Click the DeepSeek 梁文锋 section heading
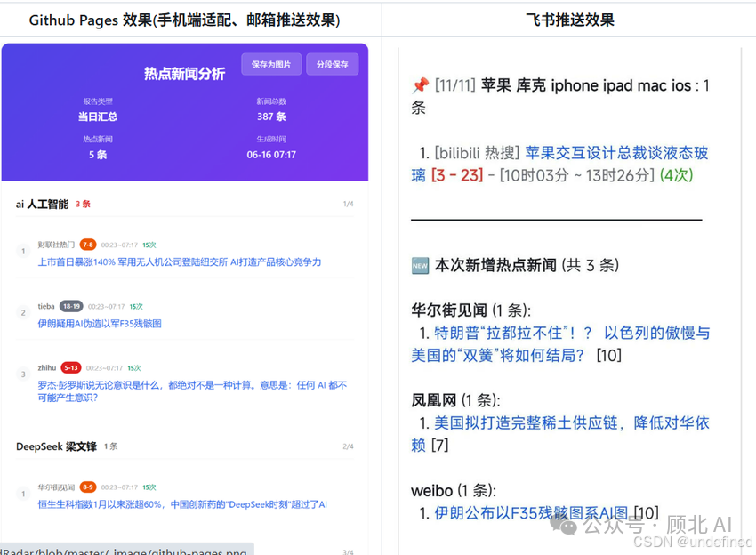 pyautogui.click(x=56, y=446)
